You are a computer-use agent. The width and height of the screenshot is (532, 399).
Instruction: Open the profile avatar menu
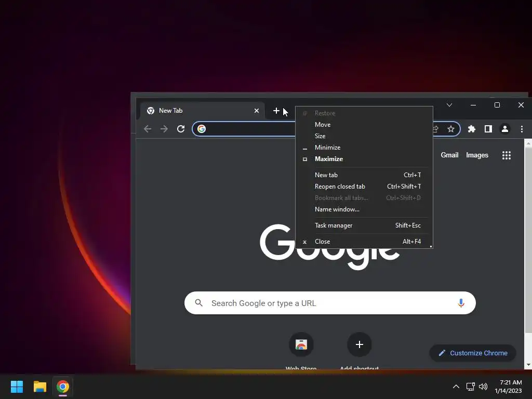[x=505, y=129]
